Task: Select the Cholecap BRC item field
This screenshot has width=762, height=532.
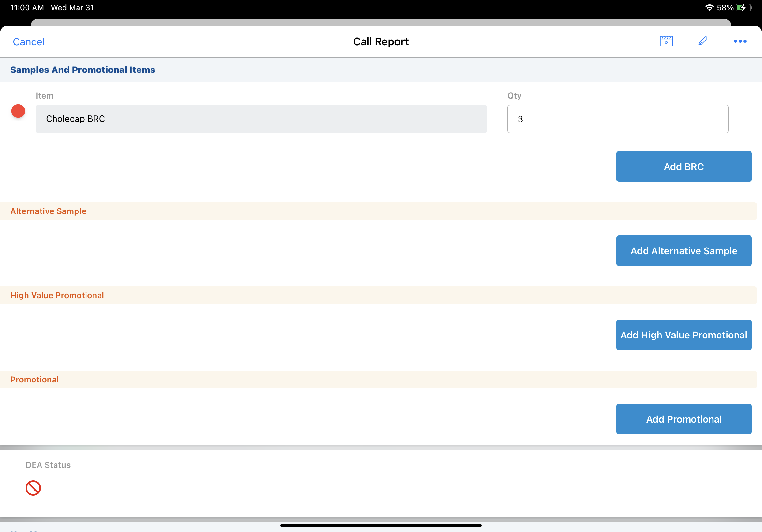Action: point(261,119)
